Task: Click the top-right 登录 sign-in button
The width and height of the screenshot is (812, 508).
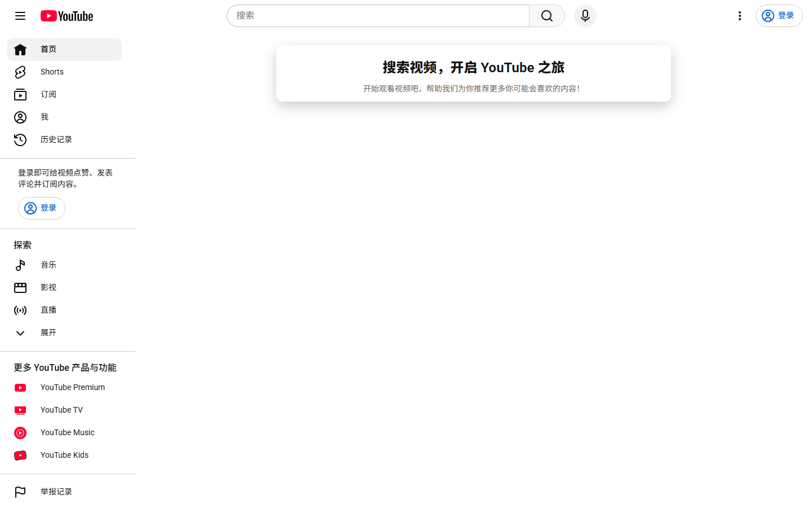Action: click(x=779, y=16)
